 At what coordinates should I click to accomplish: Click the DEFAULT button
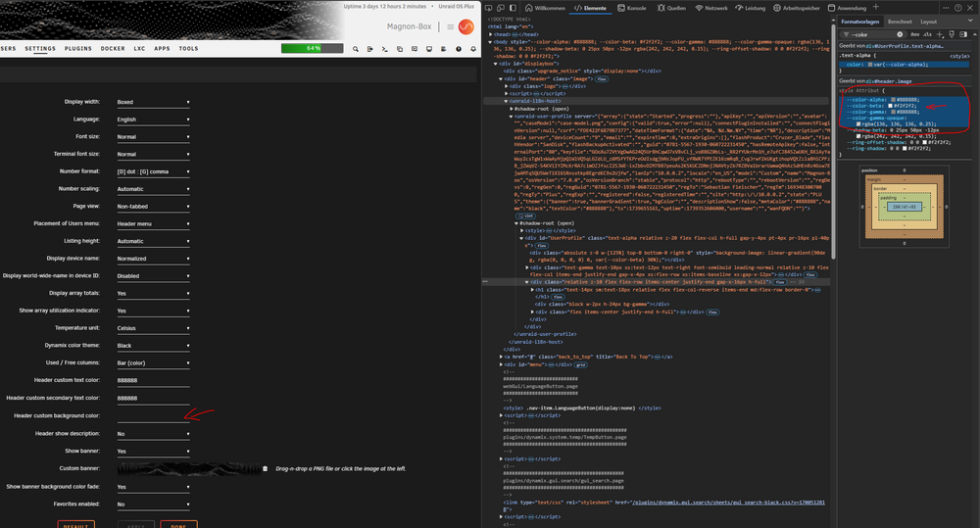point(75,524)
